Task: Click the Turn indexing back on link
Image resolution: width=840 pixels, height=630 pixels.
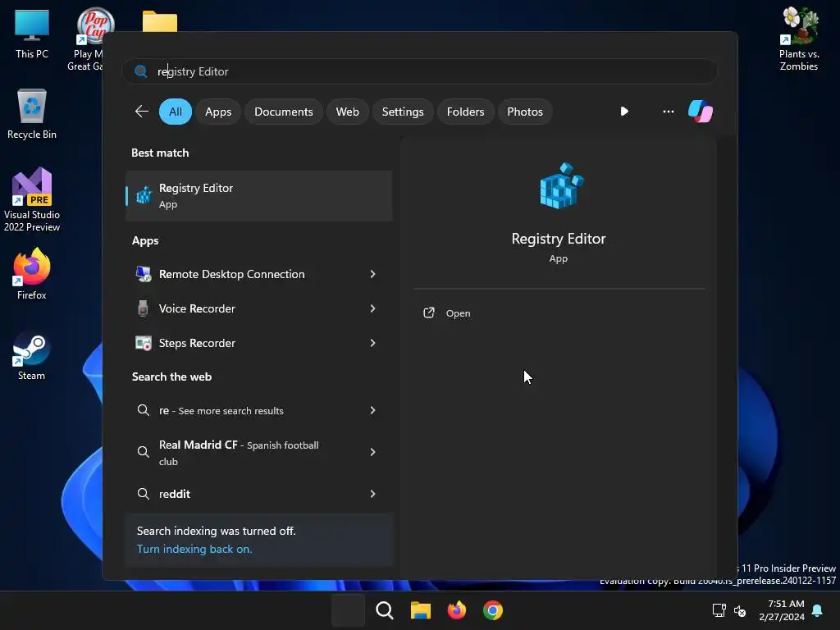Action: click(x=194, y=549)
